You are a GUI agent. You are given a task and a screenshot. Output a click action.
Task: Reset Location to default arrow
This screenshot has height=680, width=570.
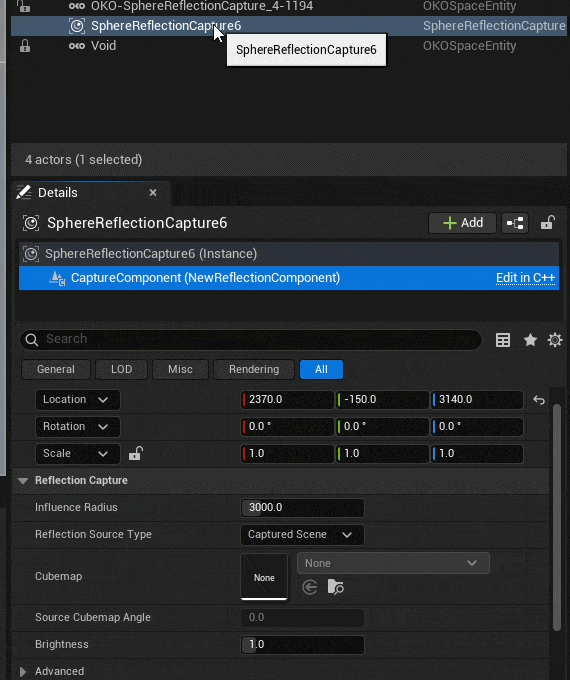[539, 400]
